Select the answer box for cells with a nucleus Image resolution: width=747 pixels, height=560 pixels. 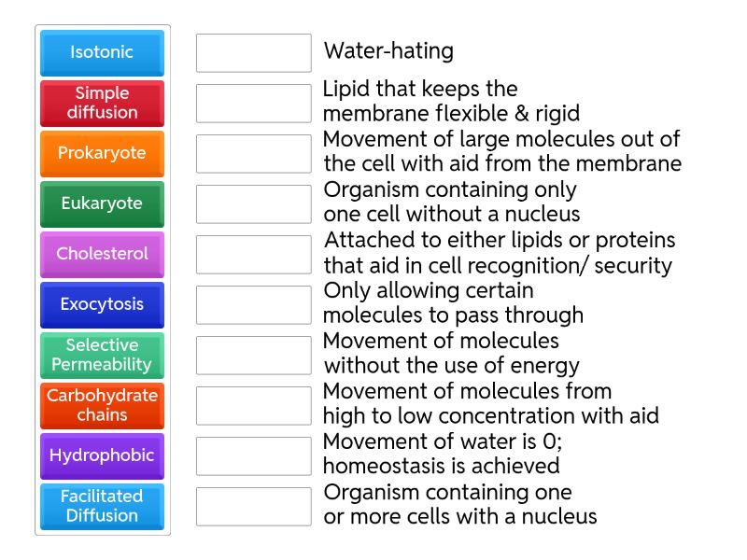point(253,506)
